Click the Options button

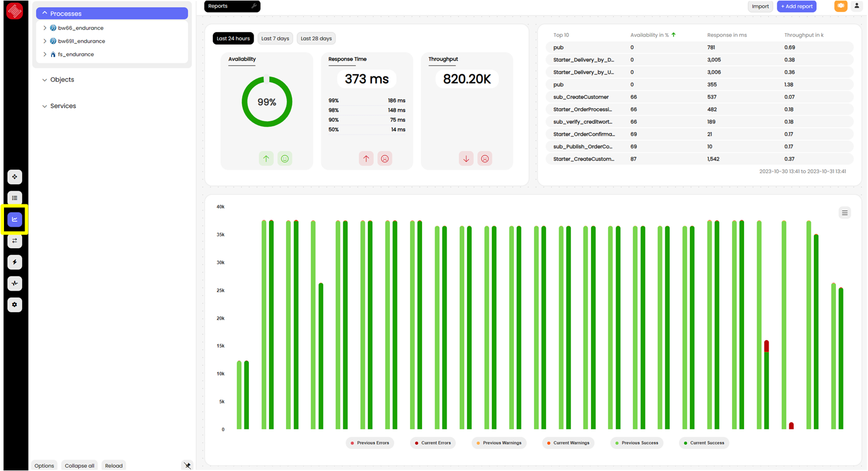coord(44,465)
